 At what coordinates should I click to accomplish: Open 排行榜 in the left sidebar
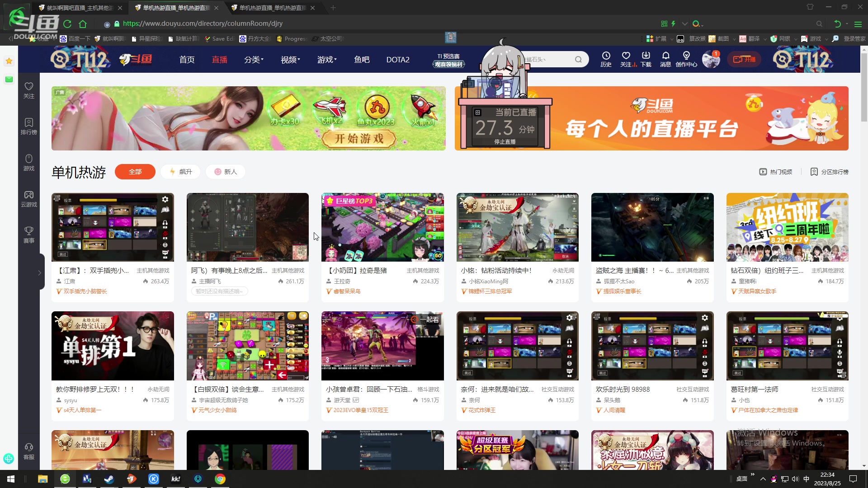29,127
